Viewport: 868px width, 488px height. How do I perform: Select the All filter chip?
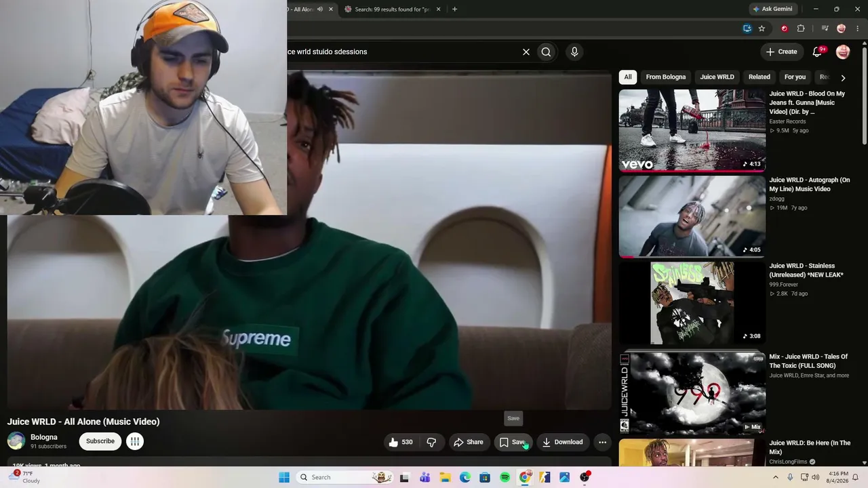[x=628, y=77]
